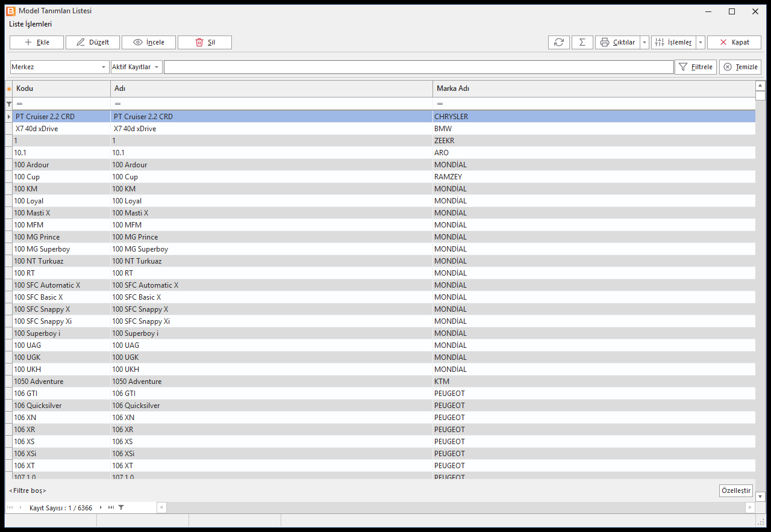The width and height of the screenshot is (771, 532).
Task: Click the Marka Adı column filter cell
Action: coord(594,104)
